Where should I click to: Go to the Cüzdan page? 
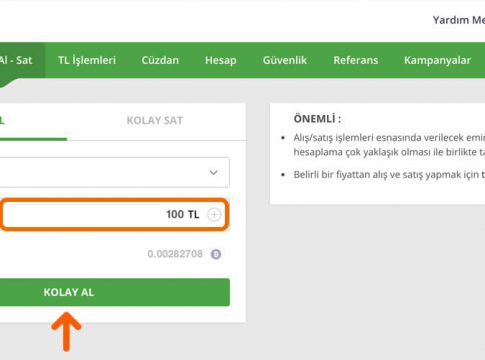pos(160,60)
